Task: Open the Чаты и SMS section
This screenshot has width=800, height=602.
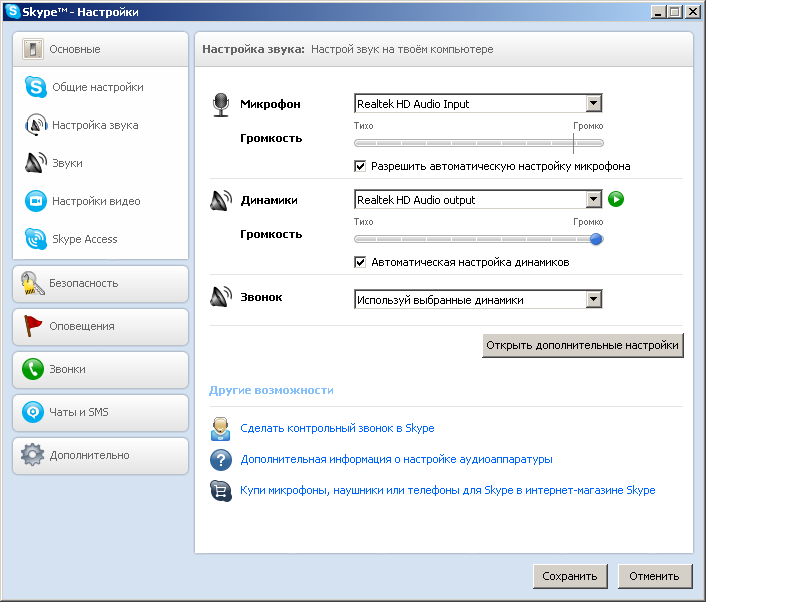Action: point(101,412)
